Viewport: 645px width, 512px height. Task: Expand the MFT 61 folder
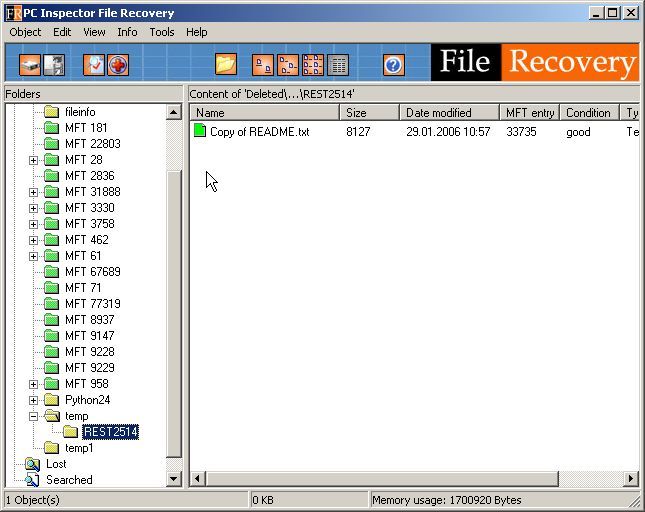click(33, 256)
